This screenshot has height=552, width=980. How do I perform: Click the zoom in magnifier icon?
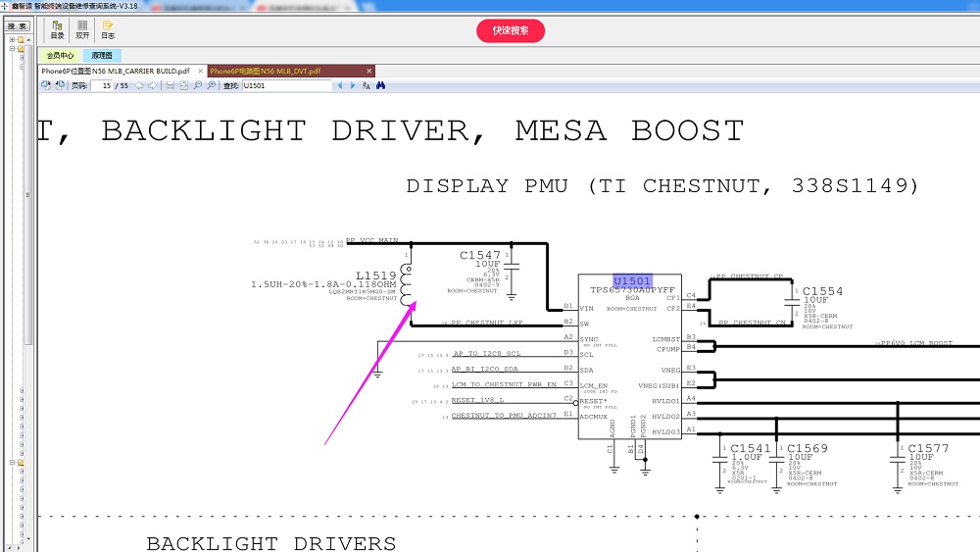coord(212,85)
